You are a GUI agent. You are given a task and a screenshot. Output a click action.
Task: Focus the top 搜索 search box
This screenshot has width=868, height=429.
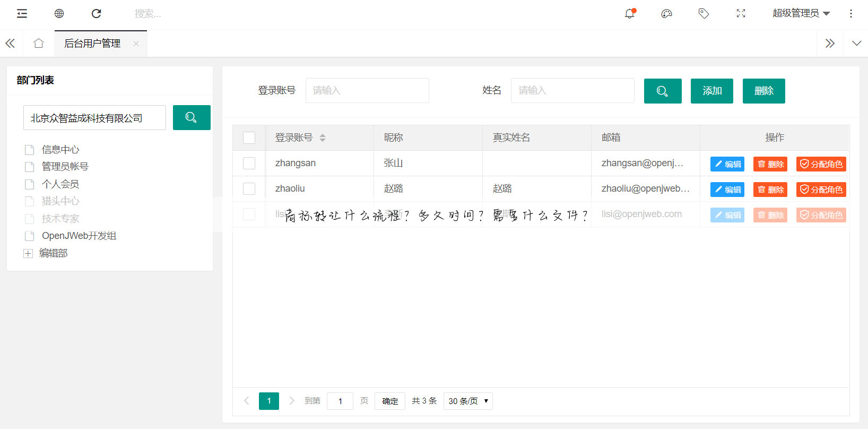(148, 14)
